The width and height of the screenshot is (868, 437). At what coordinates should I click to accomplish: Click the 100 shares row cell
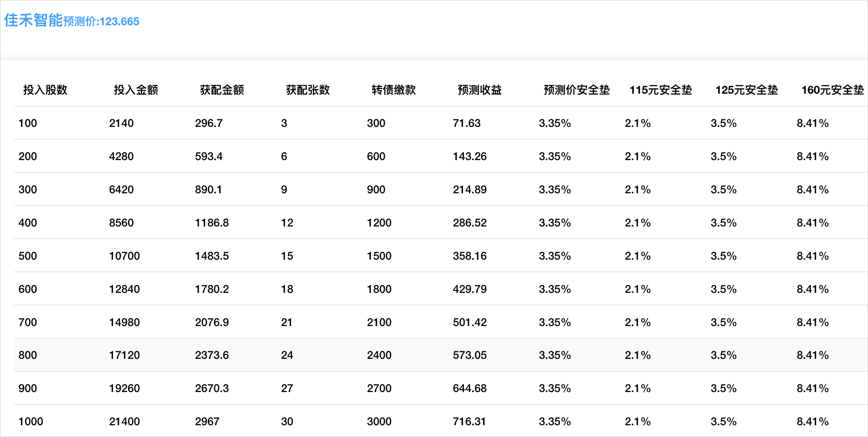coord(28,123)
